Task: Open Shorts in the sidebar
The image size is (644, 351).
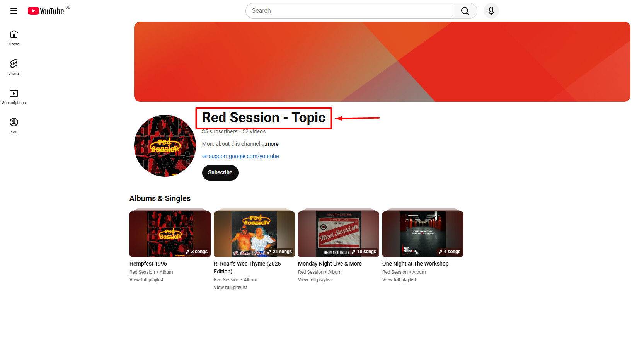Action: click(14, 67)
